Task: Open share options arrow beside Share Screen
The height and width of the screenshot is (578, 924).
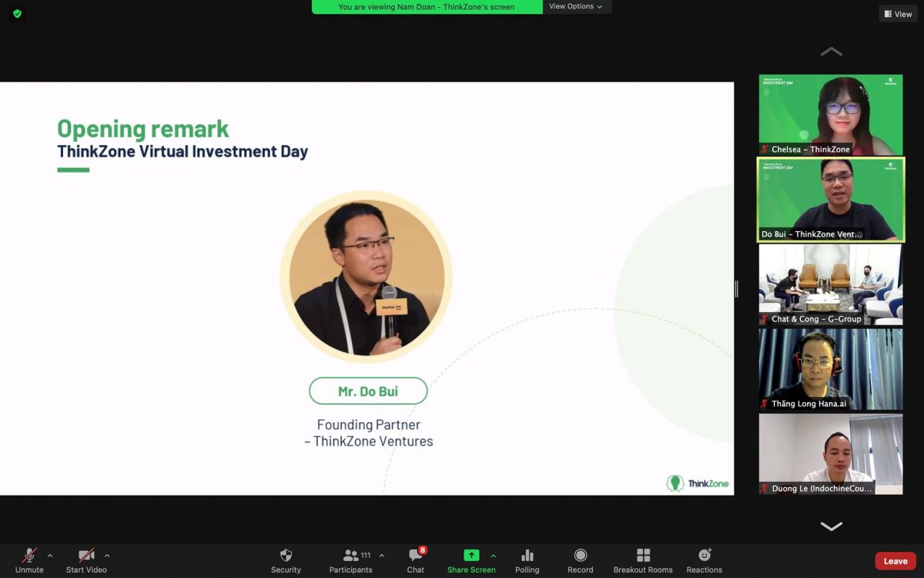Action: 493,556
